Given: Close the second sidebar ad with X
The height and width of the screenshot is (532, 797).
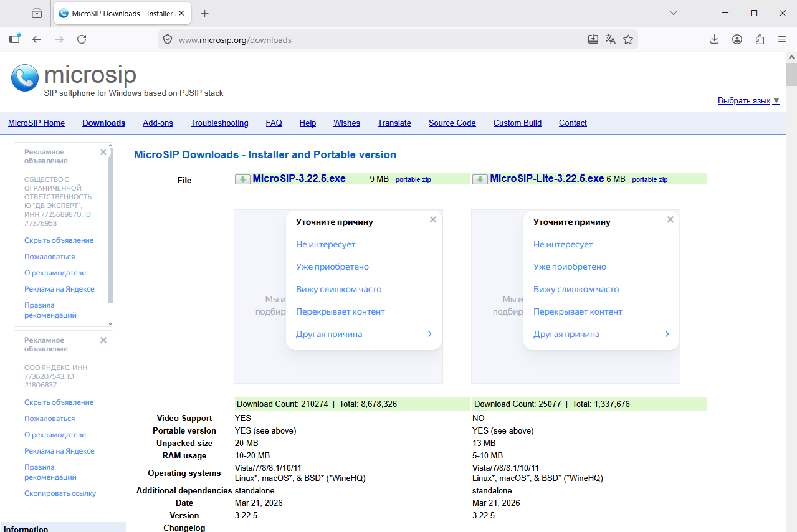Looking at the screenshot, I should 103,340.
